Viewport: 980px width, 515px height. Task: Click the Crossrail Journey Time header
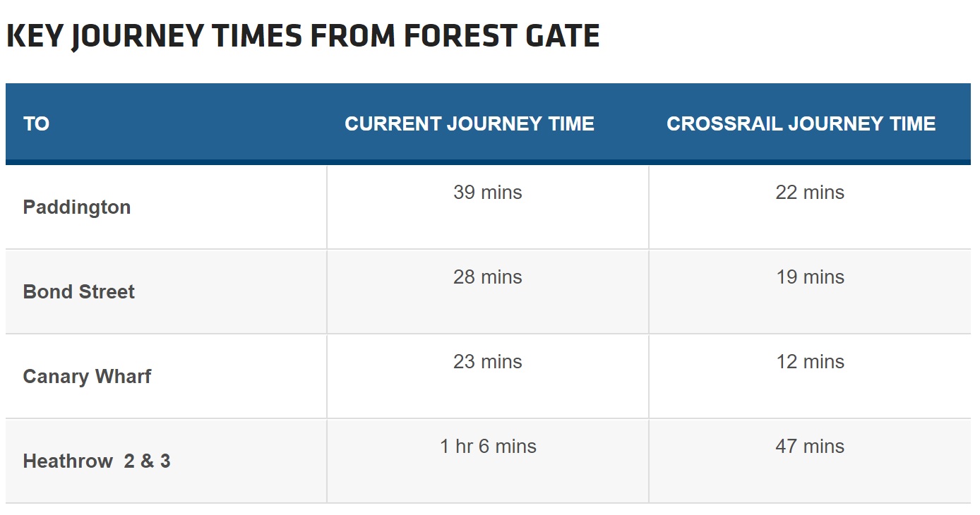tap(801, 123)
